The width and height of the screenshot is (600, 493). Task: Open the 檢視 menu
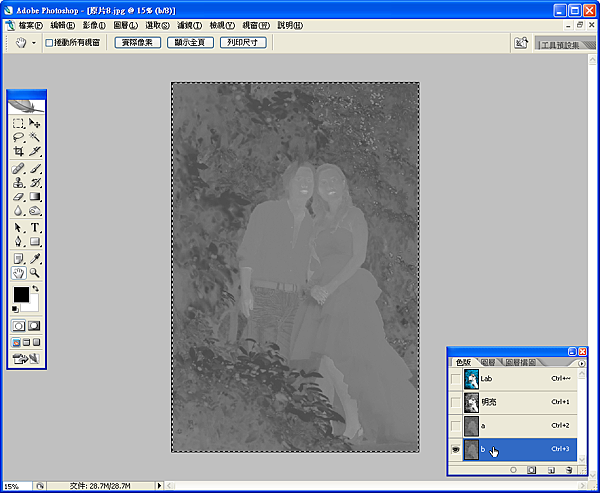click(x=222, y=26)
